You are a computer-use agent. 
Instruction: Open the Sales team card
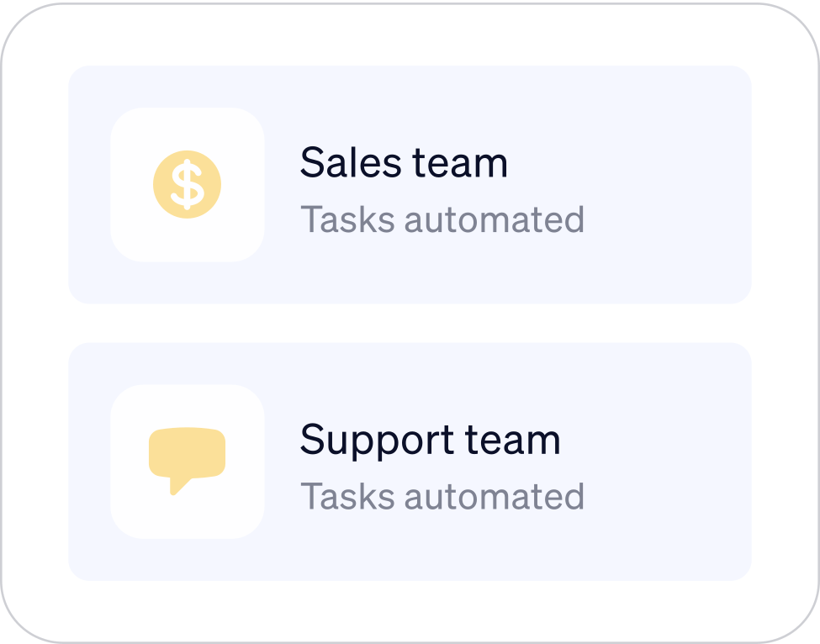(410, 183)
